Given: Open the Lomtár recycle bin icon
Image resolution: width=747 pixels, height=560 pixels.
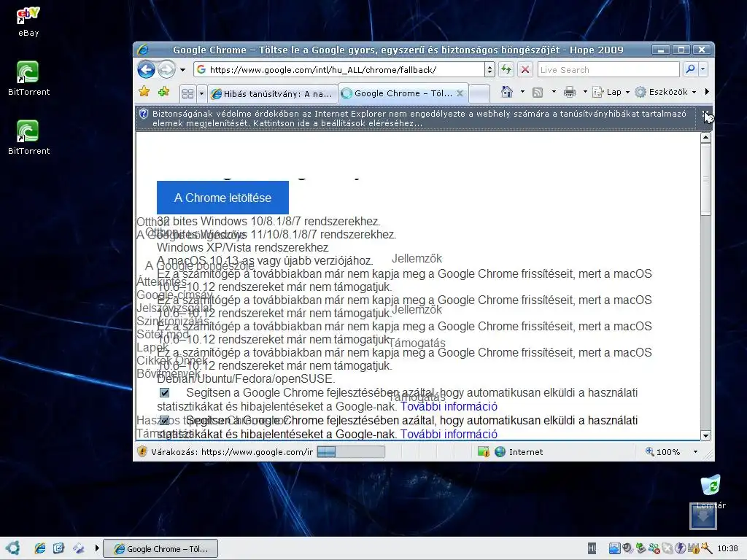Looking at the screenshot, I should point(711,491).
